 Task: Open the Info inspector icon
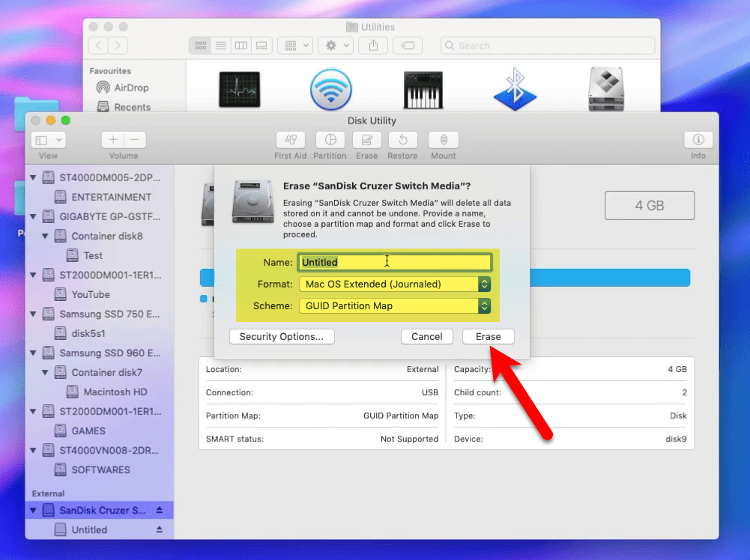[x=698, y=140]
